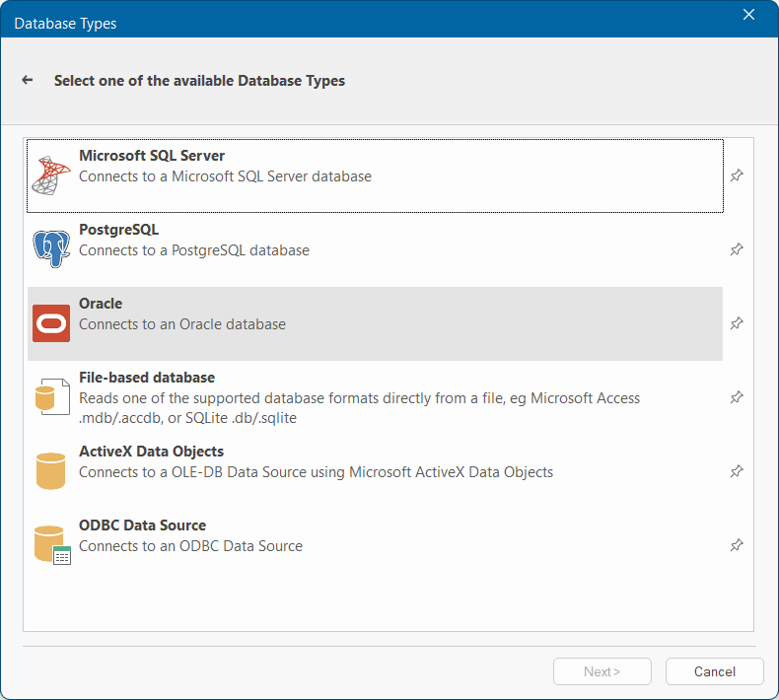Pin the ActiveX Data Objects entry
The height and width of the screenshot is (700, 779).
(737, 471)
